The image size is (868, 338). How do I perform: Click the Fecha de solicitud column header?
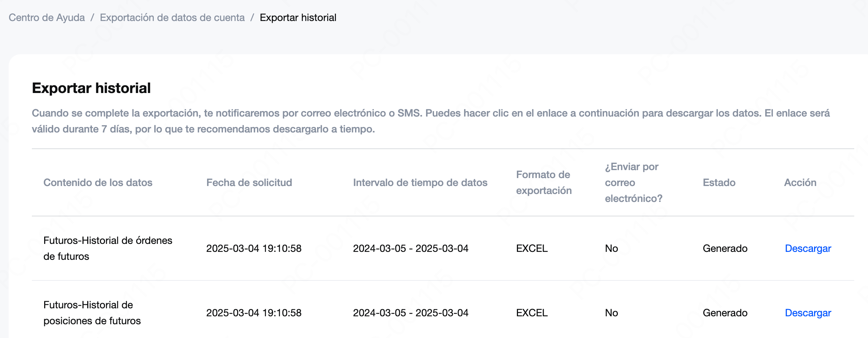click(249, 182)
